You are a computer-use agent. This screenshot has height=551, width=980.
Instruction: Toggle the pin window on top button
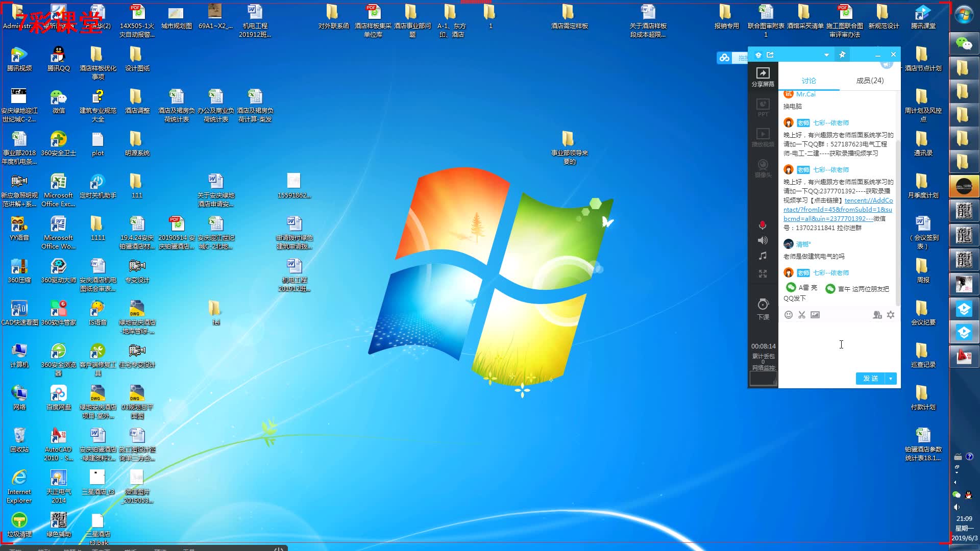(x=842, y=55)
